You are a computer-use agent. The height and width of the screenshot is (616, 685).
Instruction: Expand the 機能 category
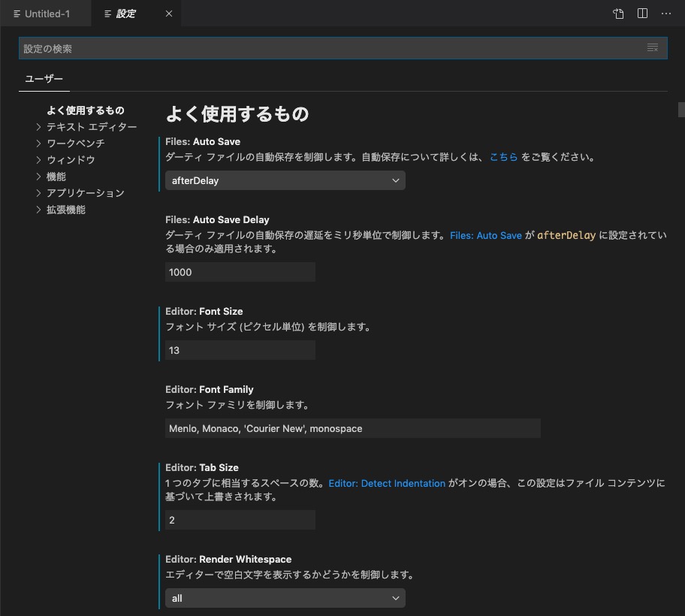pos(51,177)
